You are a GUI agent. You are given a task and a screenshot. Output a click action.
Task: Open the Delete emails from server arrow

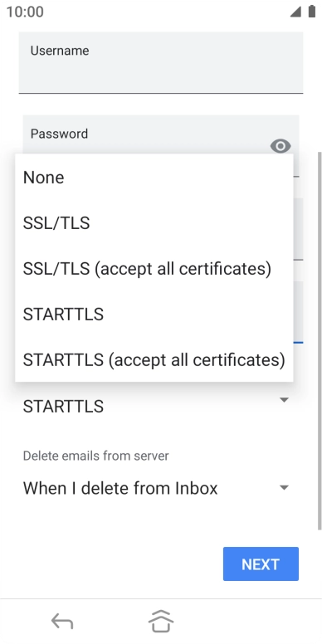point(284,487)
